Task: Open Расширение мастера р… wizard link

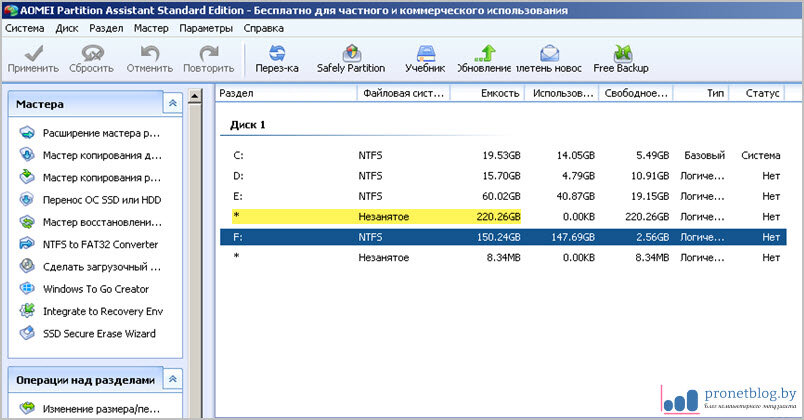Action: coord(102,133)
